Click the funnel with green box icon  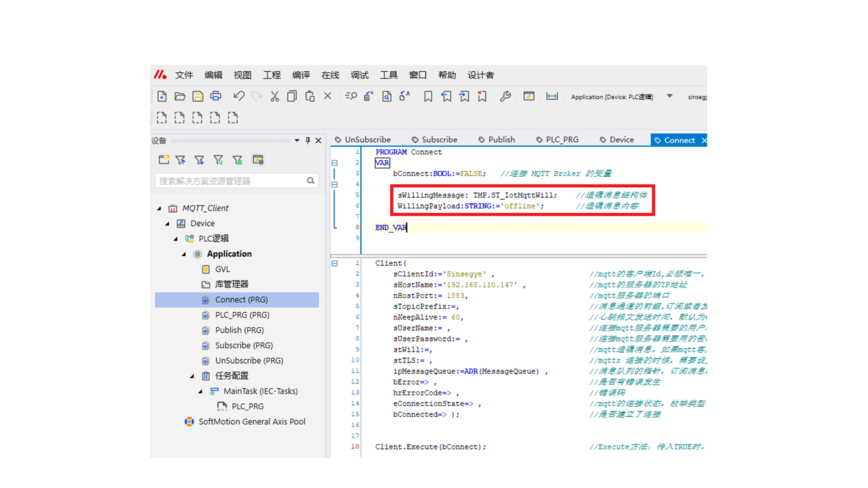(x=237, y=160)
